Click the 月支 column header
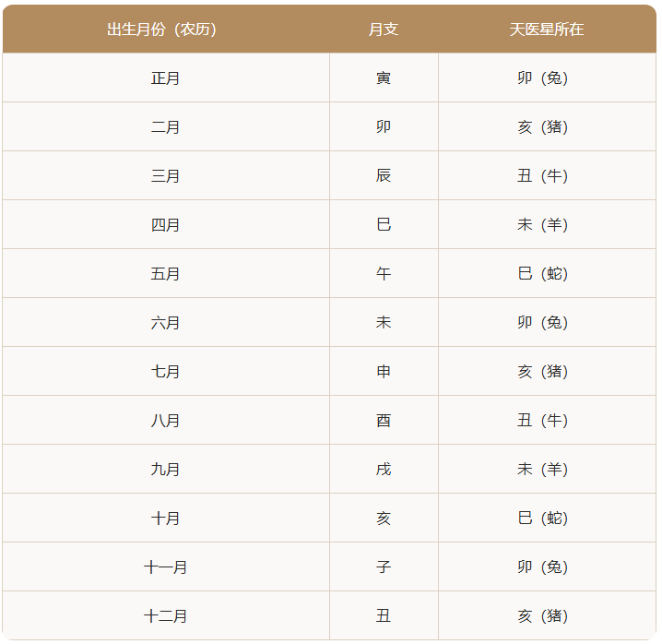The height and width of the screenshot is (644, 662). 384,30
